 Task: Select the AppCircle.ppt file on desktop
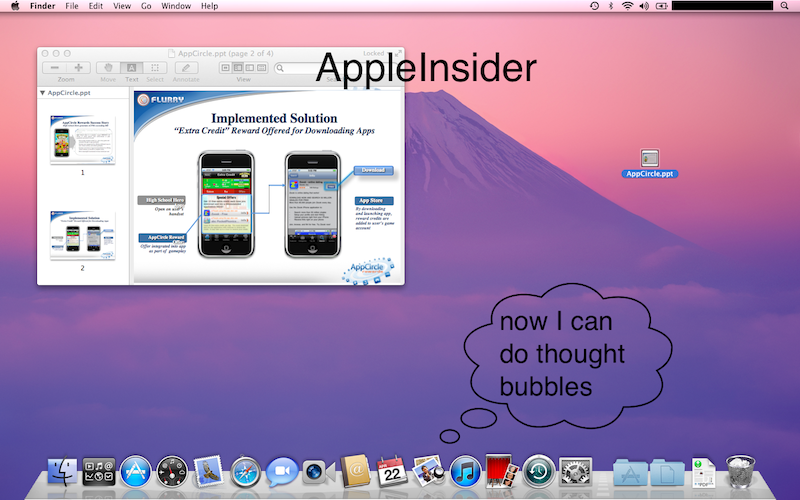649,163
